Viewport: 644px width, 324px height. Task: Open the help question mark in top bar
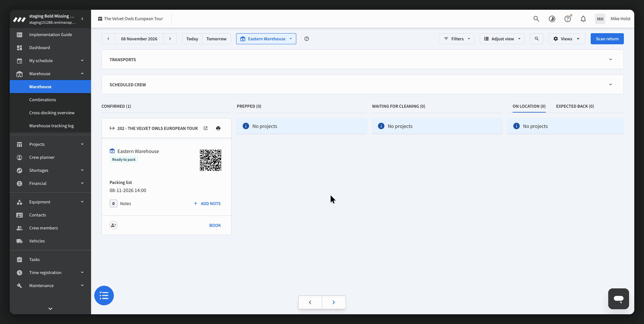tap(568, 19)
